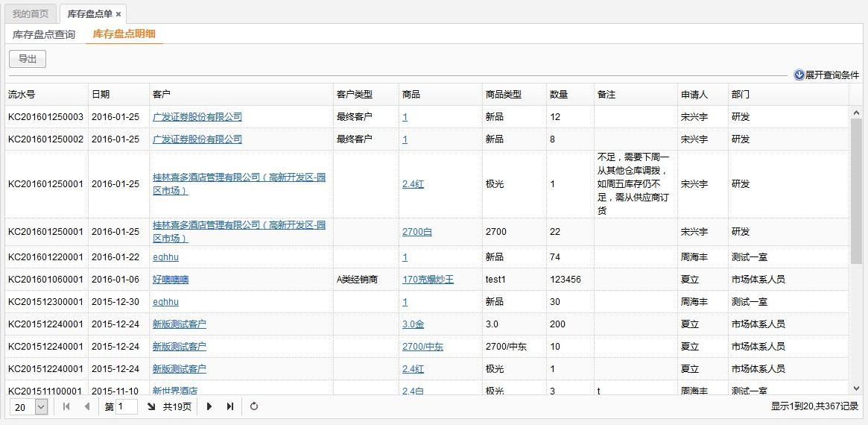Screen dimensions: 868x425
Task: Sort by the 数量 column header
Action: tap(559, 95)
